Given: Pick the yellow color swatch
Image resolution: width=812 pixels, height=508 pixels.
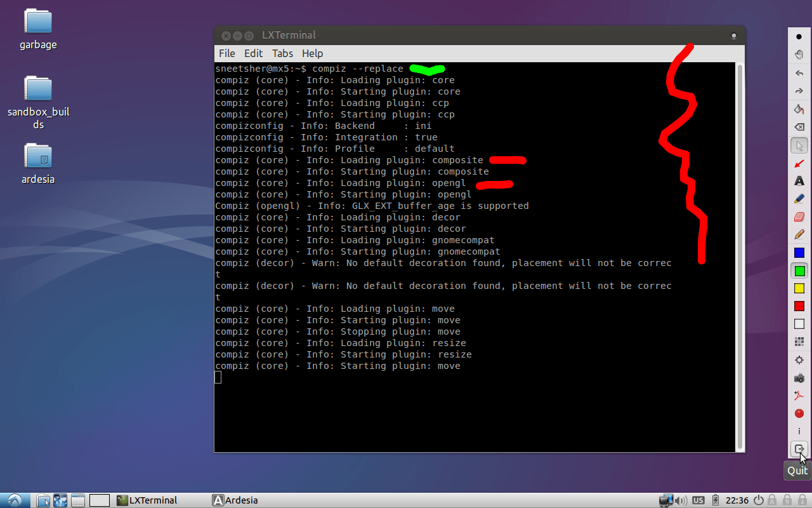Looking at the screenshot, I should tap(799, 288).
